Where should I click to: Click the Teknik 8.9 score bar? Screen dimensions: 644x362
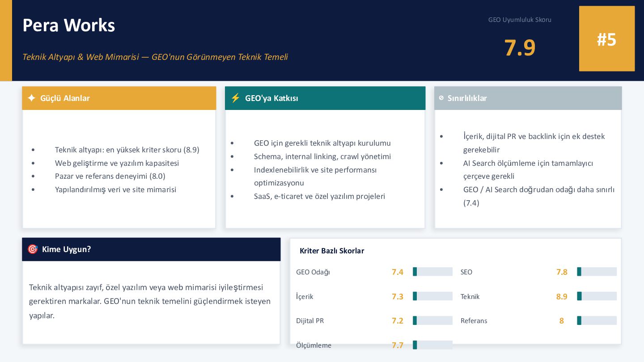click(x=597, y=296)
